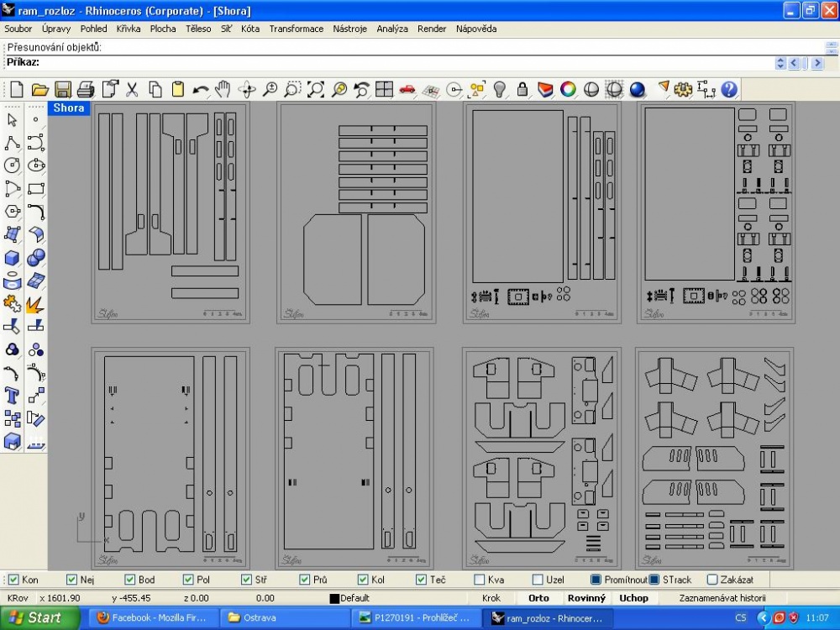
Task: Pick the pointer selection tool
Action: point(12,120)
